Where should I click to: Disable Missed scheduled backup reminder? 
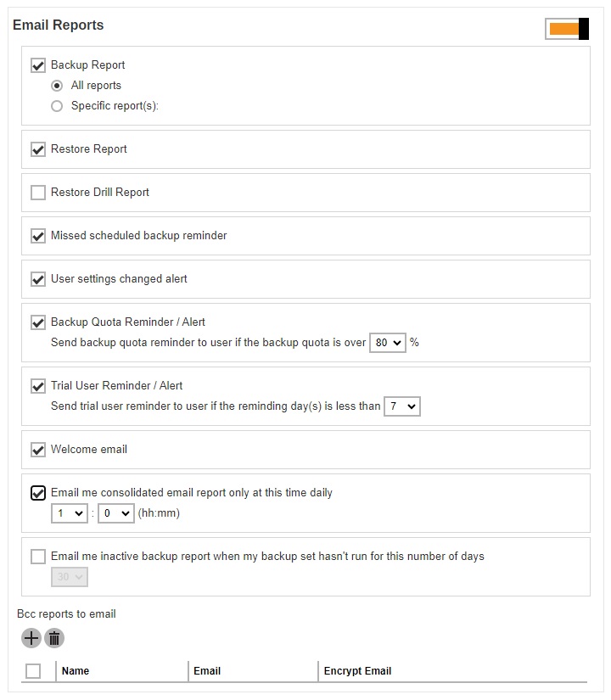(37, 236)
